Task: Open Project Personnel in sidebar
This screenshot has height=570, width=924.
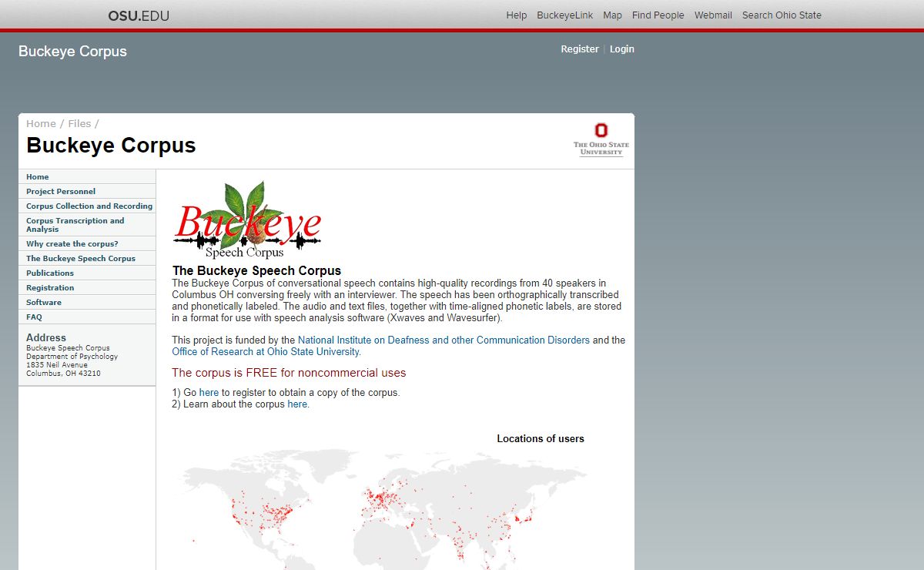Action: click(x=87, y=192)
